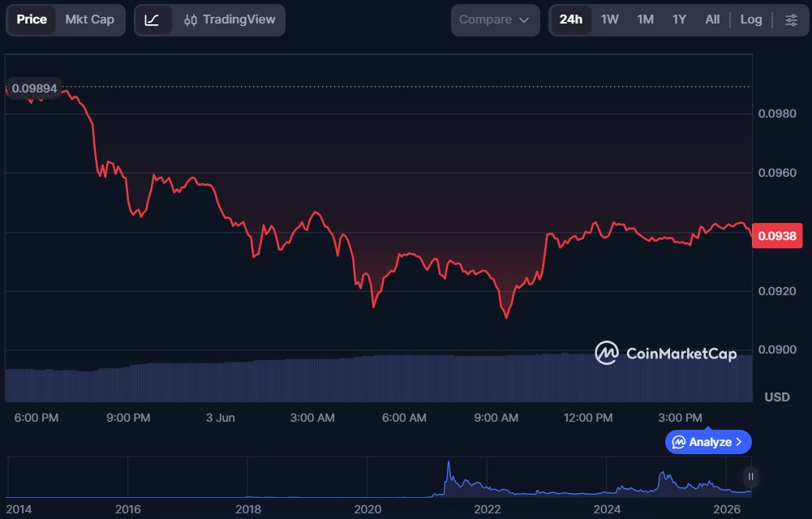This screenshot has width=812, height=519.
Task: Expand the Compare dropdown
Action: pos(495,20)
